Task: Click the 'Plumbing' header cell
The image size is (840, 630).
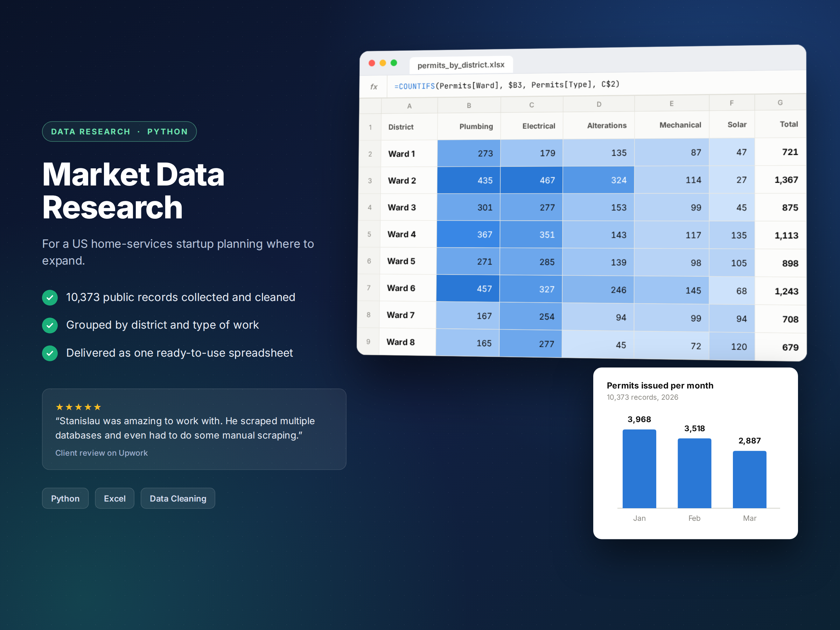Action: [x=469, y=126]
